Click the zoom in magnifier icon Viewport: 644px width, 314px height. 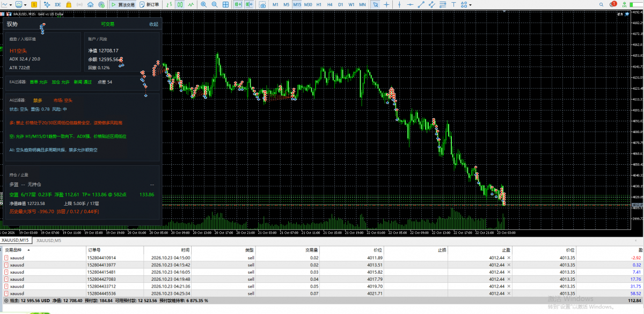tap(203, 4)
